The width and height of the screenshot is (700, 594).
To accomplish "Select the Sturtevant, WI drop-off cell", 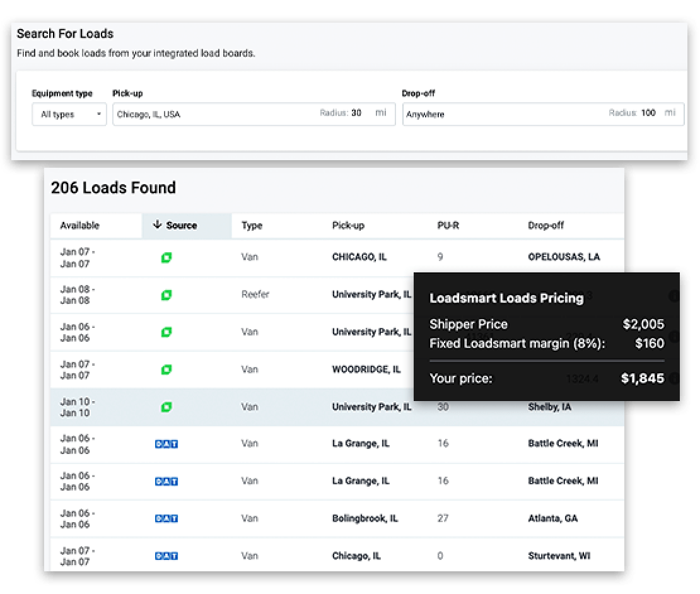I will (x=559, y=556).
